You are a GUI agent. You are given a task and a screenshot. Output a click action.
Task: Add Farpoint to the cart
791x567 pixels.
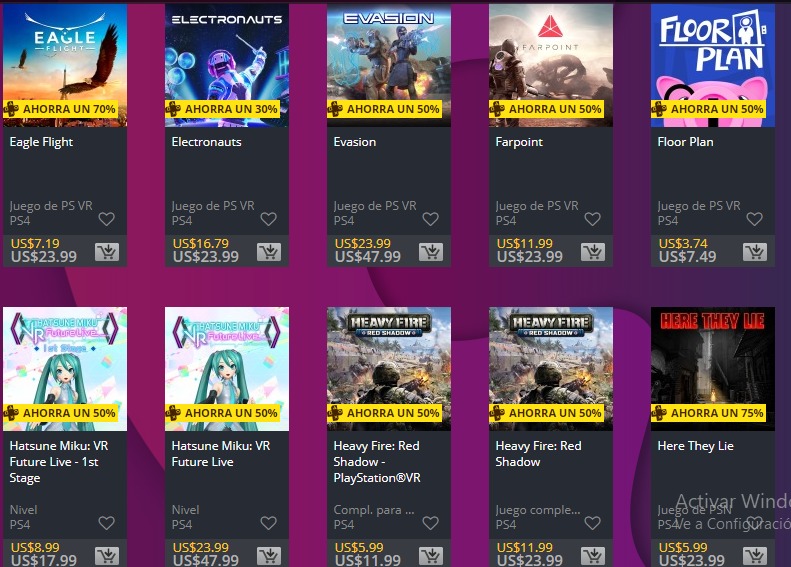pos(593,252)
